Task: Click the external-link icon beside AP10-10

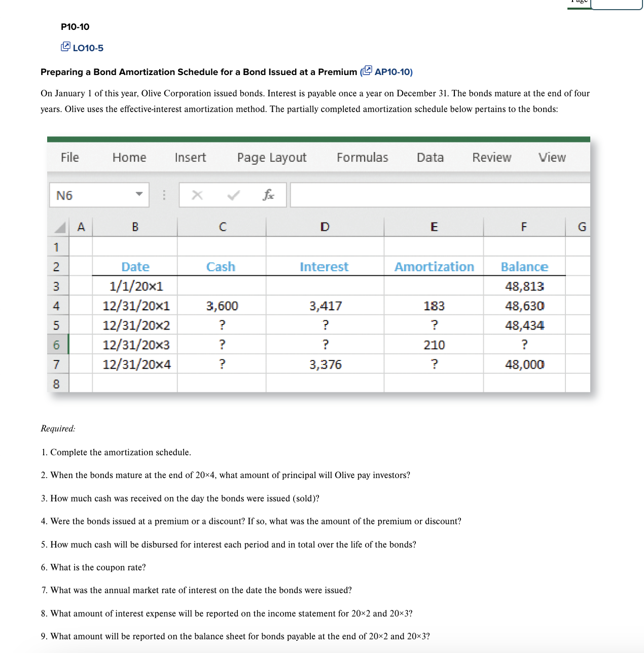Action: pos(367,70)
